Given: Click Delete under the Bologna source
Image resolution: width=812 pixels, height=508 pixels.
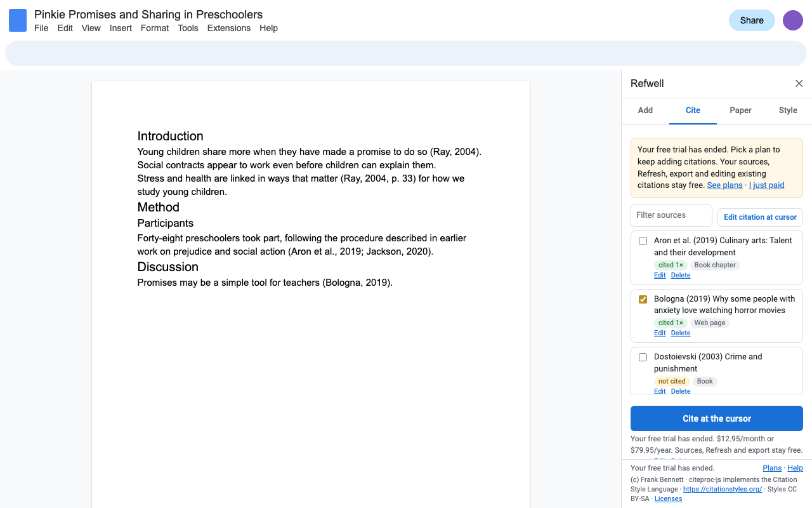Looking at the screenshot, I should (681, 333).
